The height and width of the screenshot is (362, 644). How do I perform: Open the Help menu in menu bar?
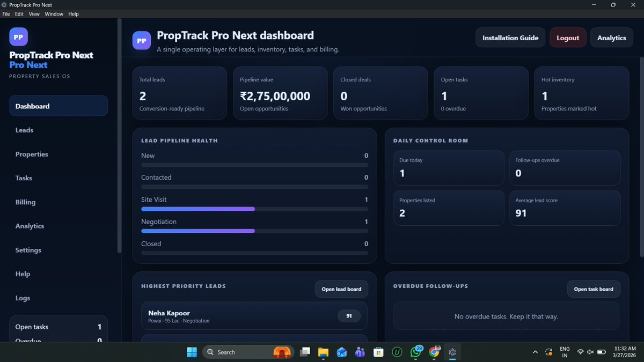click(x=74, y=14)
